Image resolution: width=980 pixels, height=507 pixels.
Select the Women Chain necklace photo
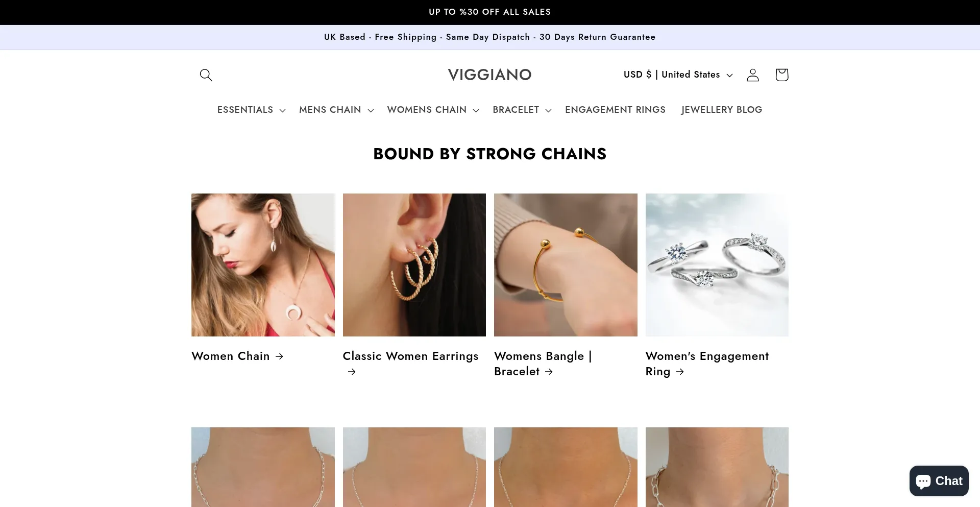tap(263, 265)
